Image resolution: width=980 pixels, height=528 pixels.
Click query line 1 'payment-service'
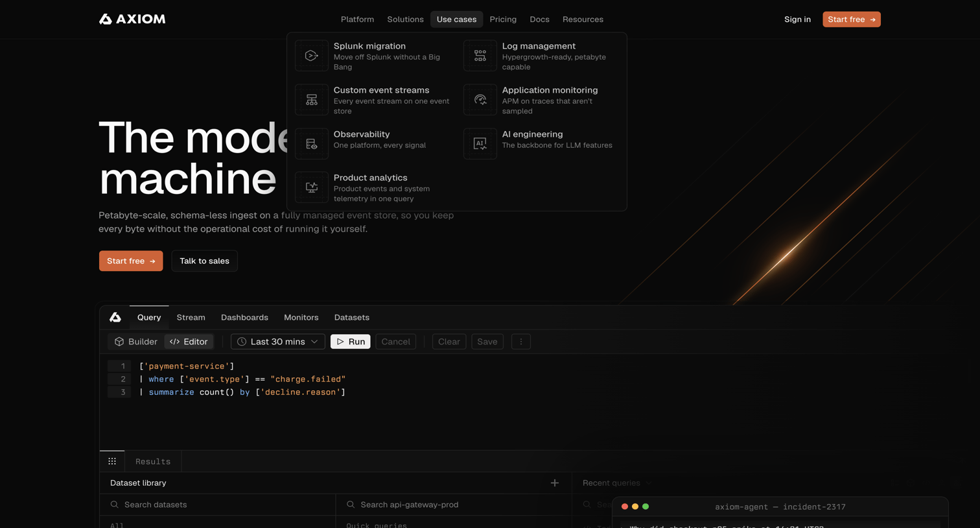point(187,366)
